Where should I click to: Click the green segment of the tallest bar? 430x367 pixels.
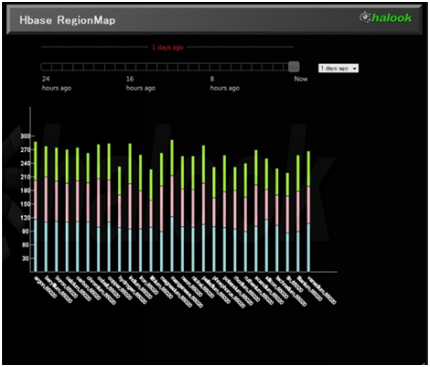coord(172,158)
